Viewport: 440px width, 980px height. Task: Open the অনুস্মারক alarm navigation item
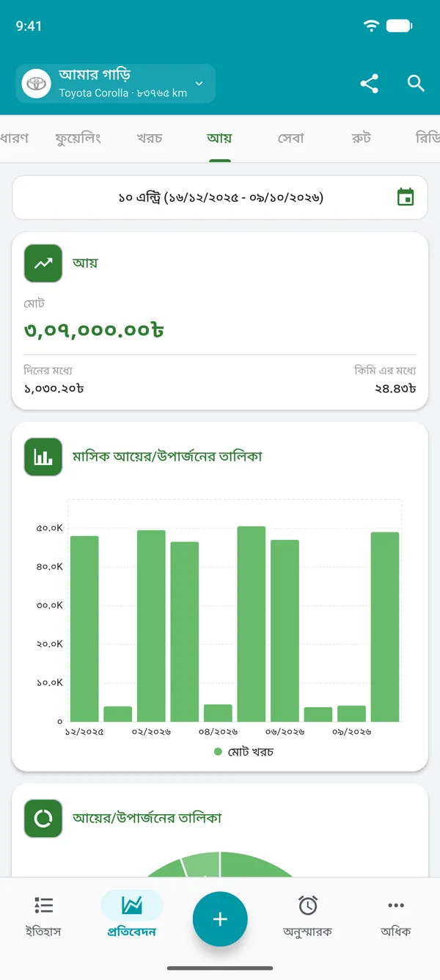[x=308, y=916]
